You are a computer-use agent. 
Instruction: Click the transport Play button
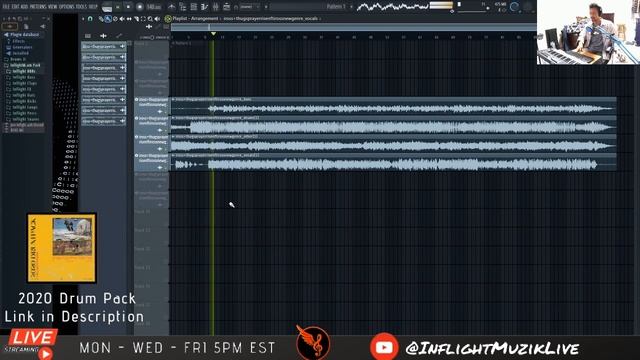(118, 7)
